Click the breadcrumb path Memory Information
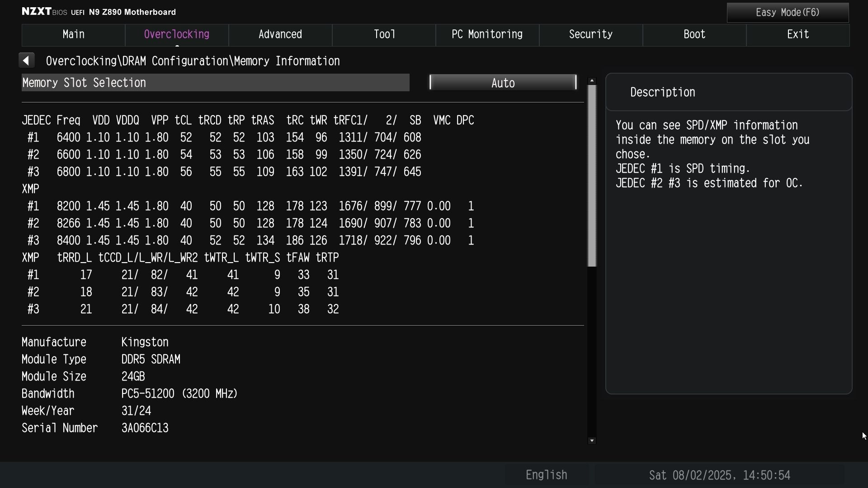Screen dimensions: 868x488 [x=287, y=61]
